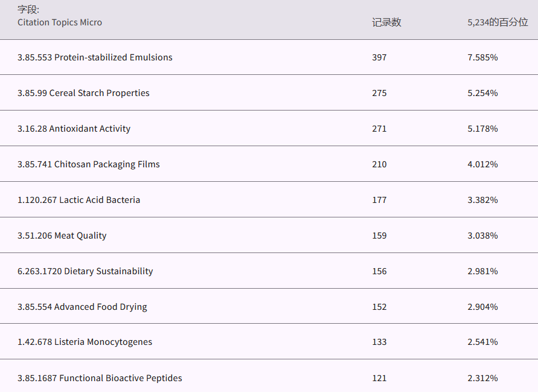The height and width of the screenshot is (392, 538).
Task: Click the 5,234的百分位 column header
Action: [498, 22]
